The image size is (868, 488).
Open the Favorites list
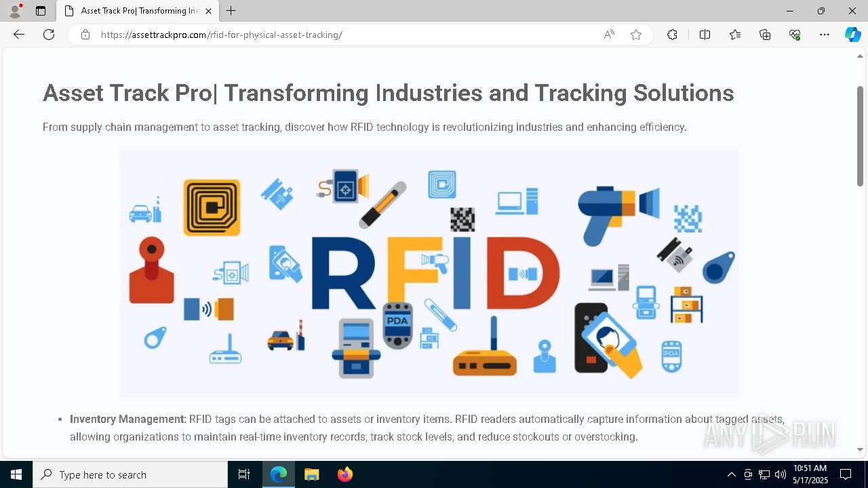pyautogui.click(x=735, y=35)
